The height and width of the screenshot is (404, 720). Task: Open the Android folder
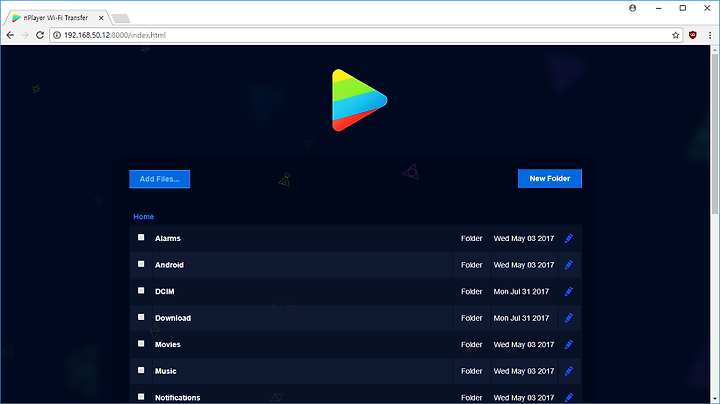click(x=169, y=265)
